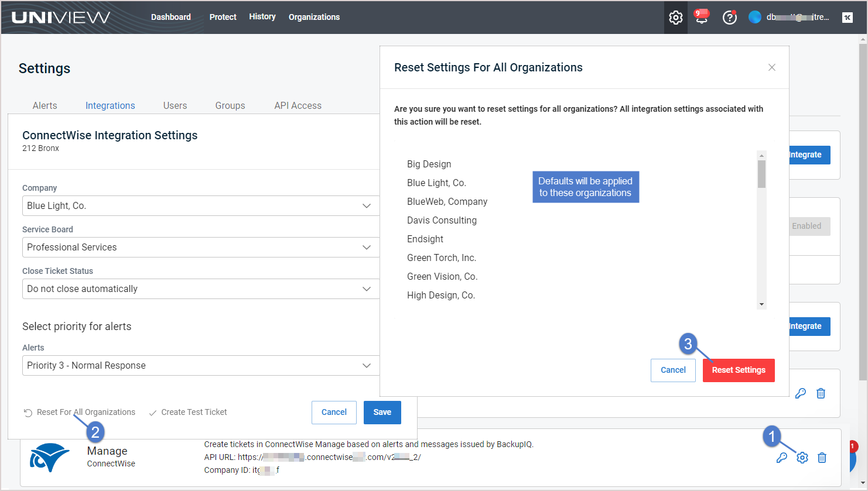The width and height of the screenshot is (868, 491).
Task: Click organization list scrollbar down arrow
Action: tap(762, 305)
